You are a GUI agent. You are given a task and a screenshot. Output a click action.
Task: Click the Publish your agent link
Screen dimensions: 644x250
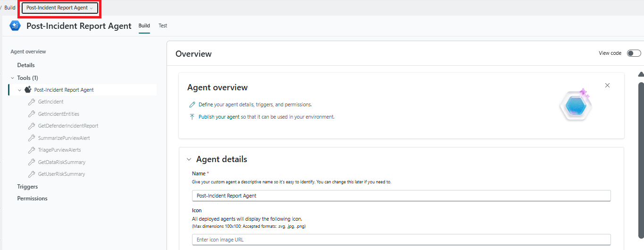pyautogui.click(x=219, y=117)
